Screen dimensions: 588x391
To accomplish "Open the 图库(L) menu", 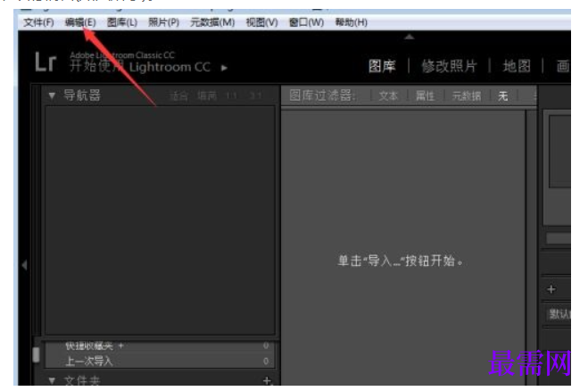I will pyautogui.click(x=122, y=22).
